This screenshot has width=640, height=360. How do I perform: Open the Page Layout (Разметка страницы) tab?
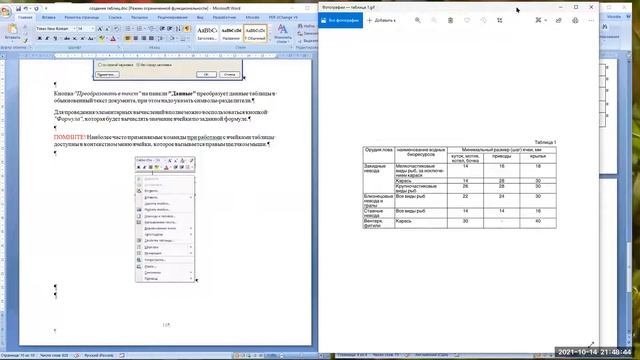point(82,18)
